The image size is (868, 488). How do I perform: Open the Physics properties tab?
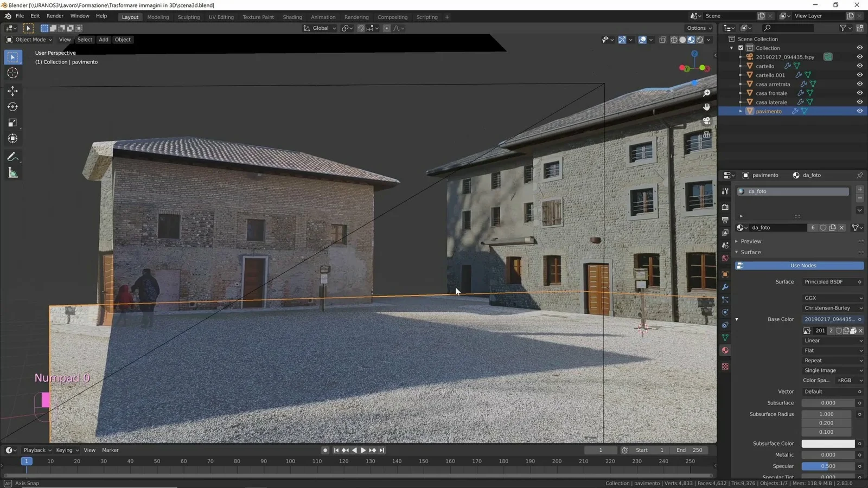pyautogui.click(x=725, y=312)
